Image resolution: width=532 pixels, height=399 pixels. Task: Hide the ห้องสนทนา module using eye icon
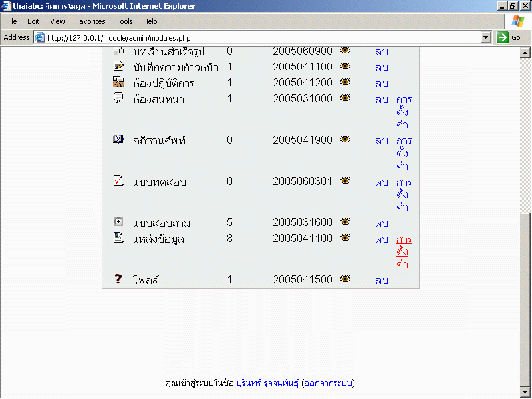345,98
